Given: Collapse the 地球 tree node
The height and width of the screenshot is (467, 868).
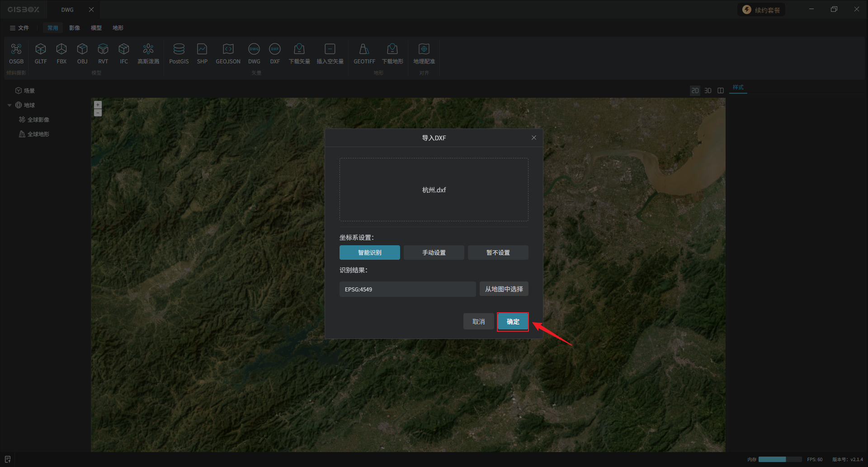Looking at the screenshot, I should 9,105.
